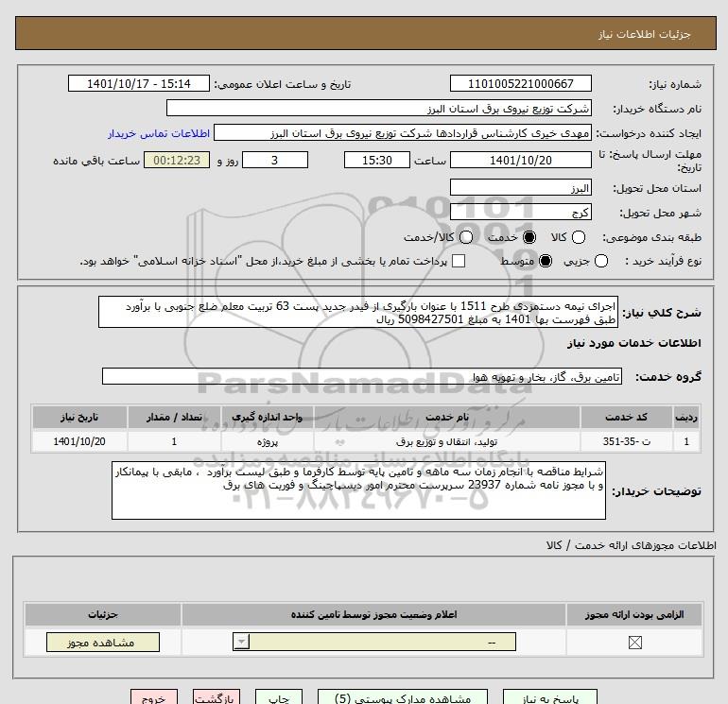Click the general need description text box

(358, 313)
